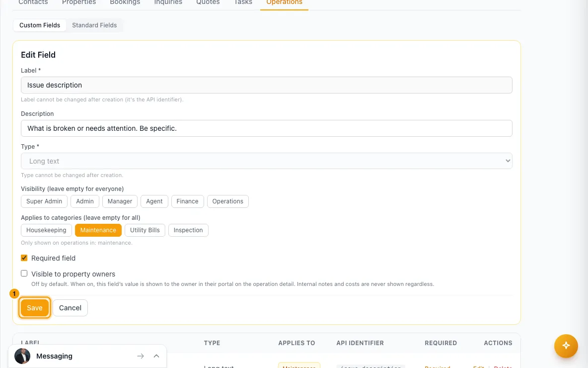The width and height of the screenshot is (588, 368).
Task: Cancel editing the field
Action: point(70,308)
